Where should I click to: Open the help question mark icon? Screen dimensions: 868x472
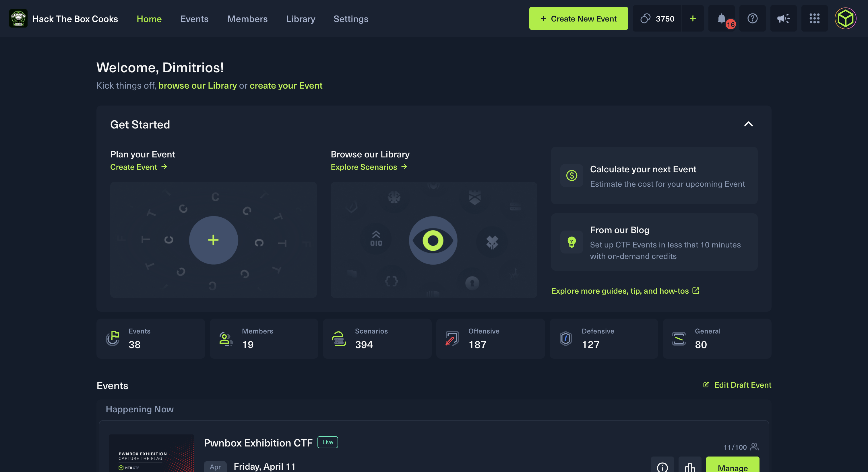click(752, 19)
